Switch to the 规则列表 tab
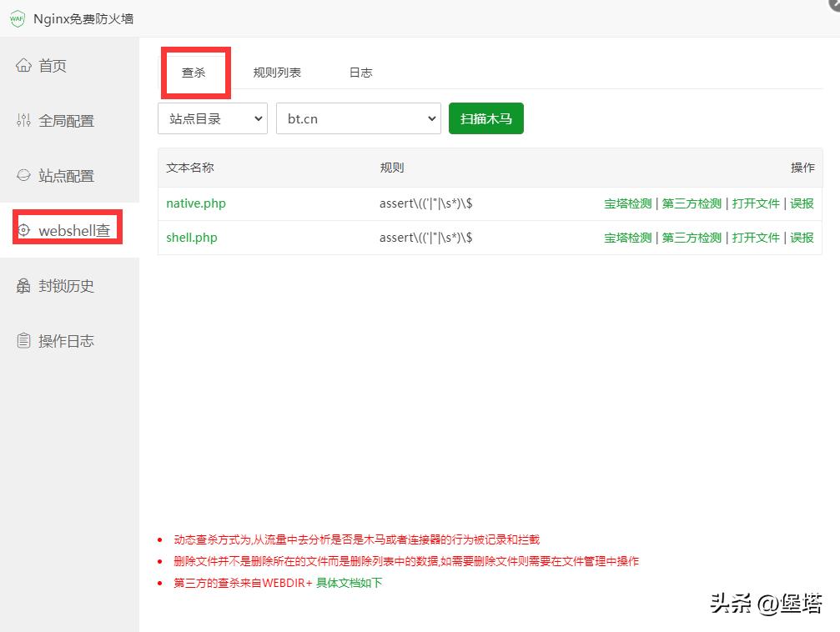 (277, 73)
